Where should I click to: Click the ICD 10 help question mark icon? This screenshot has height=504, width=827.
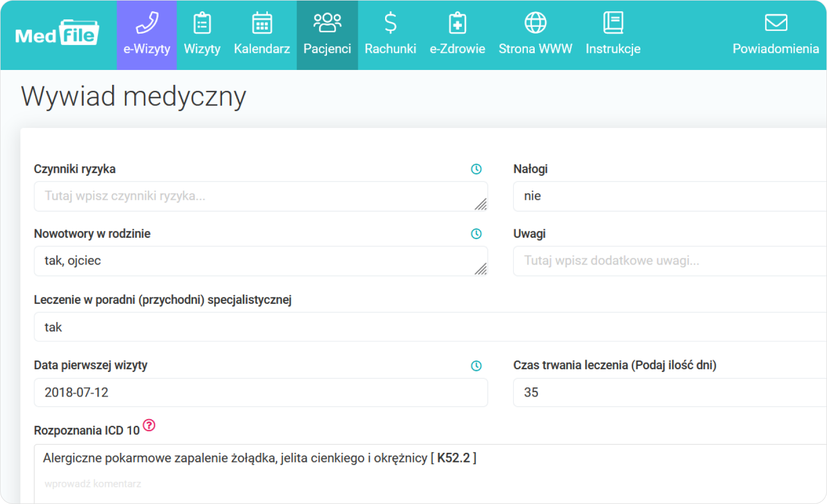coord(149,425)
